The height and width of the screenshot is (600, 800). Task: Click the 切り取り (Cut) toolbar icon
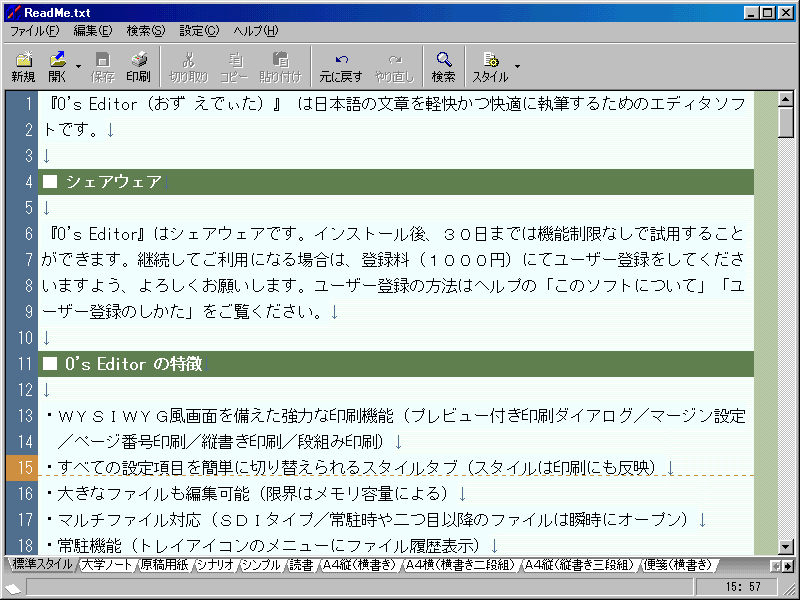pos(189,66)
